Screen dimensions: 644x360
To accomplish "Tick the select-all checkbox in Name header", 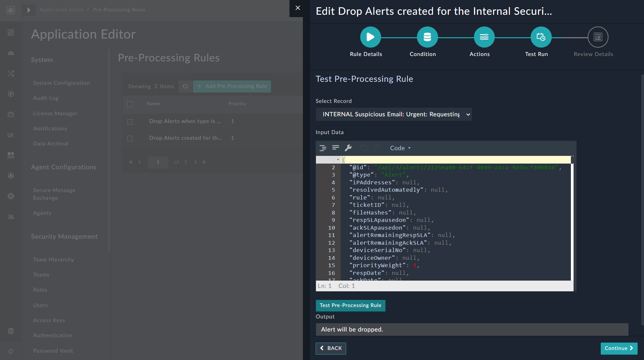I will 130,104.
